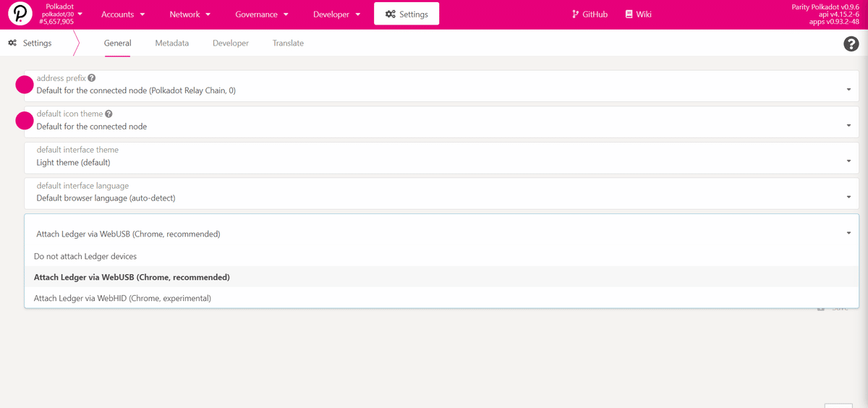Click the Wiki book icon
The height and width of the screenshot is (408, 868).
click(629, 14)
